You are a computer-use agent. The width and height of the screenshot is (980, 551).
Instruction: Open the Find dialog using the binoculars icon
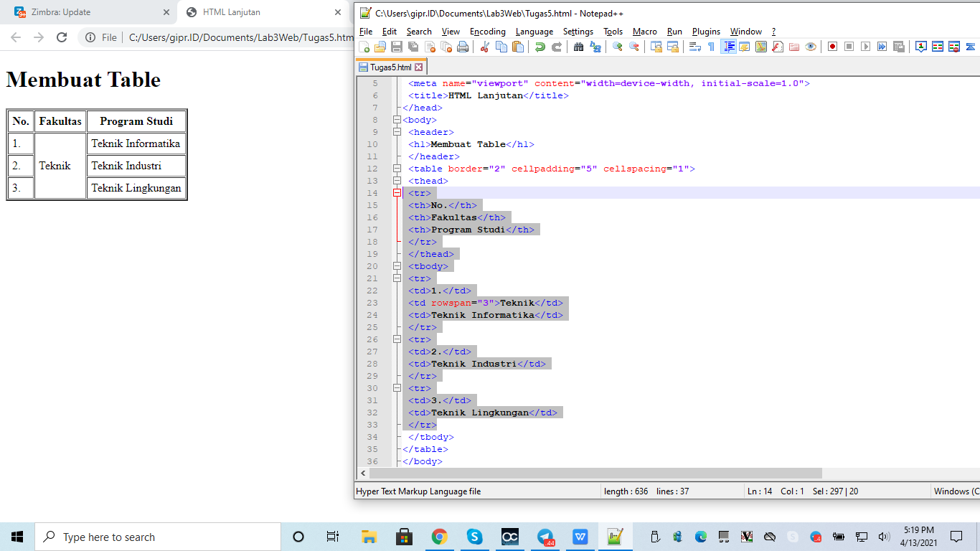(x=577, y=46)
